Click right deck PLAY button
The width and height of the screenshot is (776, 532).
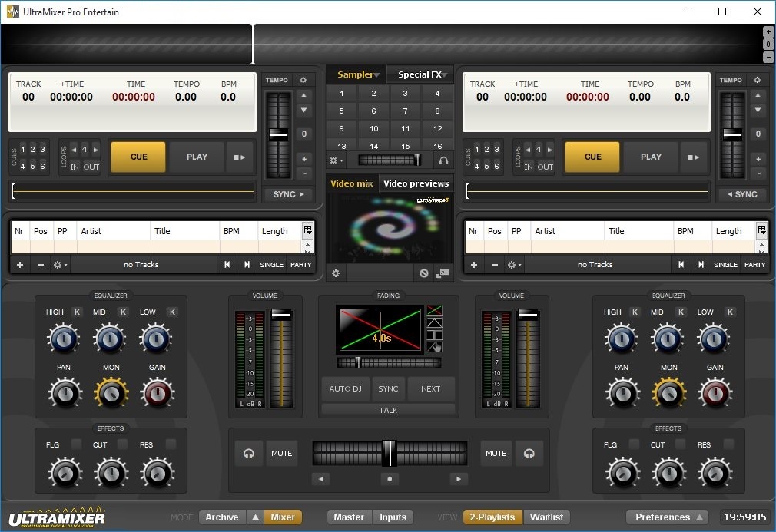coord(651,157)
